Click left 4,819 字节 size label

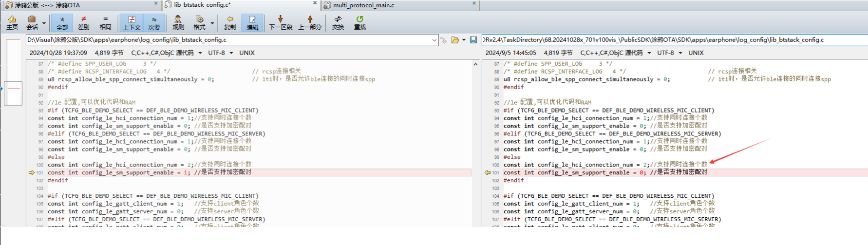tap(109, 53)
